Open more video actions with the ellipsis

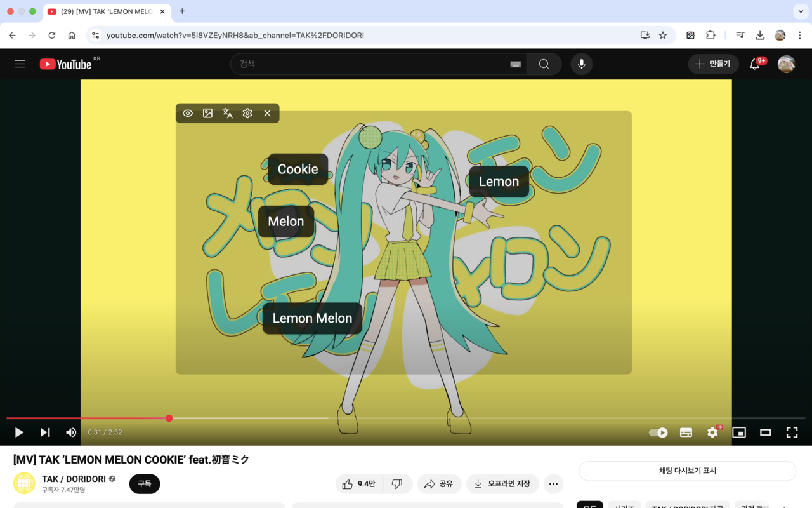point(553,484)
